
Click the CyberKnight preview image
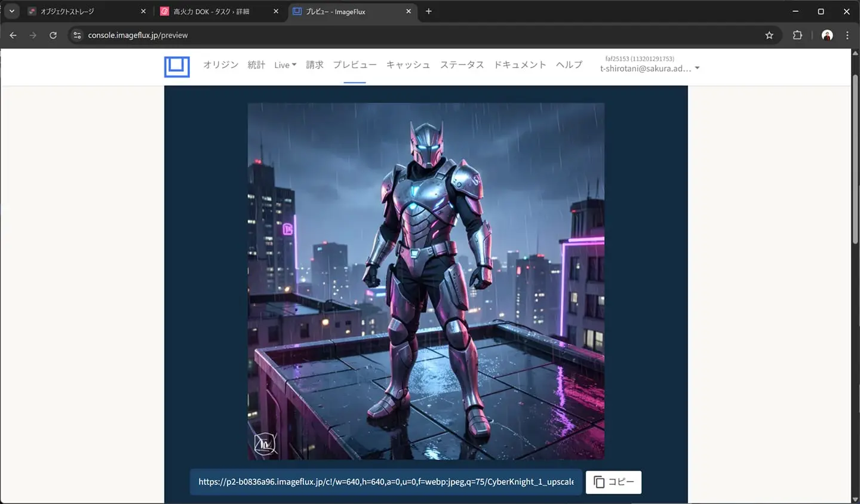[426, 281]
